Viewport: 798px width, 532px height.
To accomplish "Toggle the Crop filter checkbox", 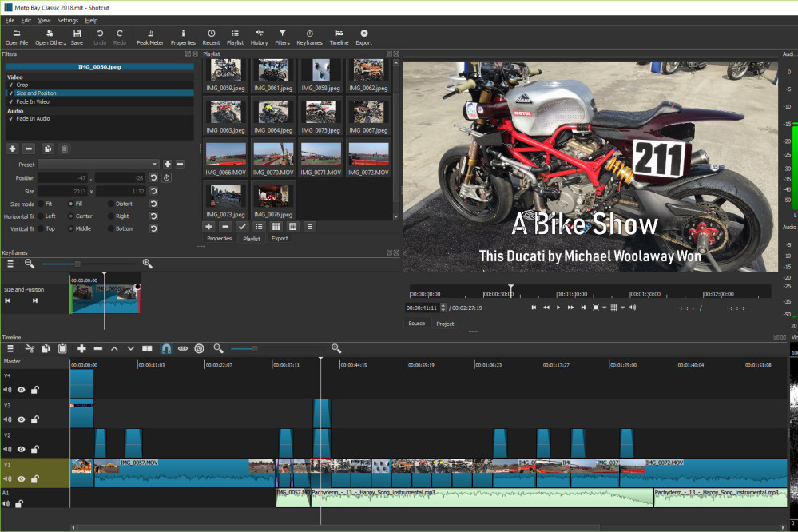I will [x=10, y=85].
